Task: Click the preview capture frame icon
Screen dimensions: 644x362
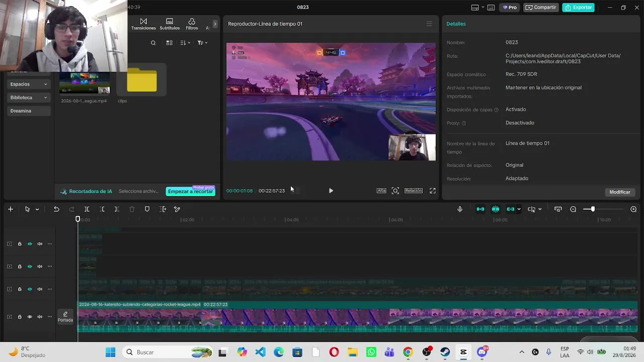Action: (x=395, y=191)
